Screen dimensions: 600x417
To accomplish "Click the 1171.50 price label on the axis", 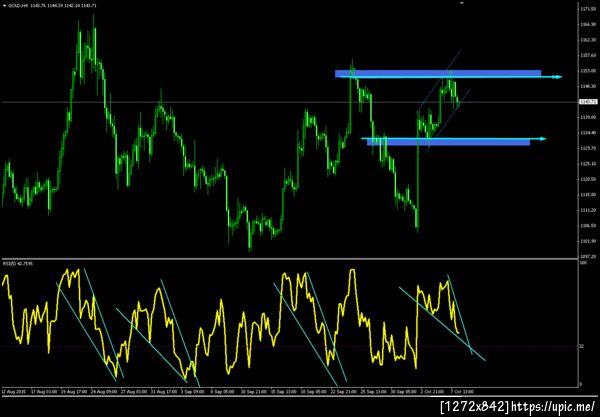I will coord(587,8).
